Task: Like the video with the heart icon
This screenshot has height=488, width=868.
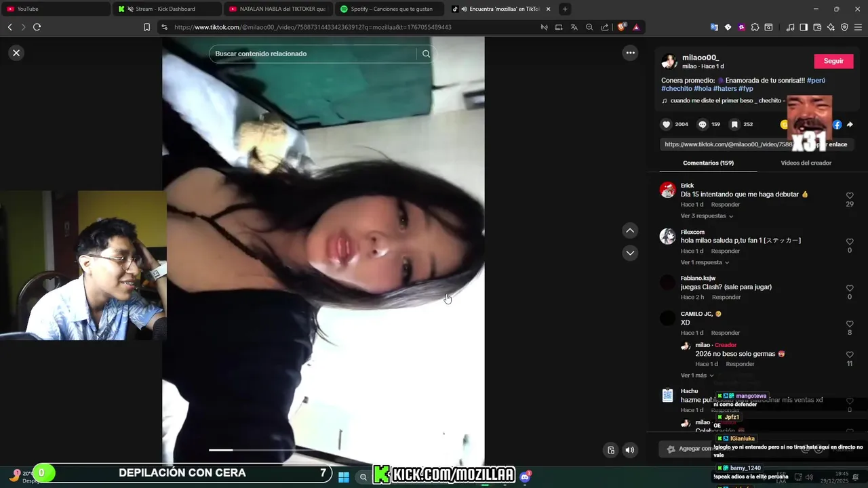Action: pyautogui.click(x=667, y=124)
